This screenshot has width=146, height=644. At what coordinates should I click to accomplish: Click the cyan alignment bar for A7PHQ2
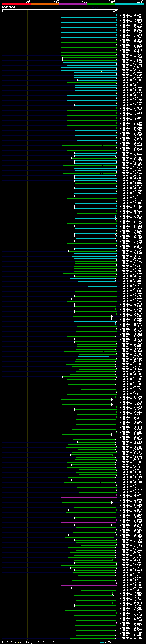tap(89, 17)
